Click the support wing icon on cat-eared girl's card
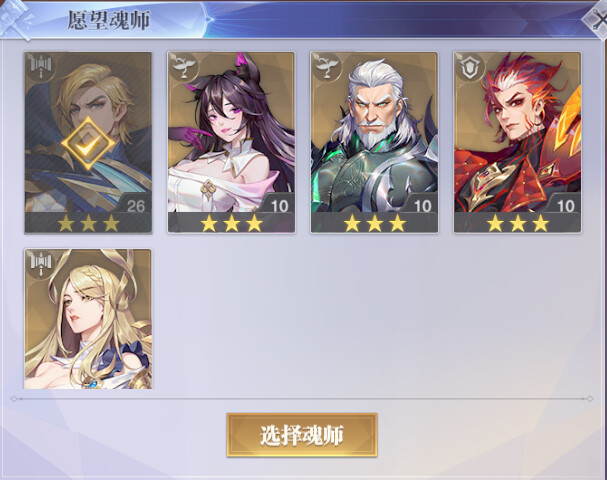The image size is (607, 480). pos(183,67)
